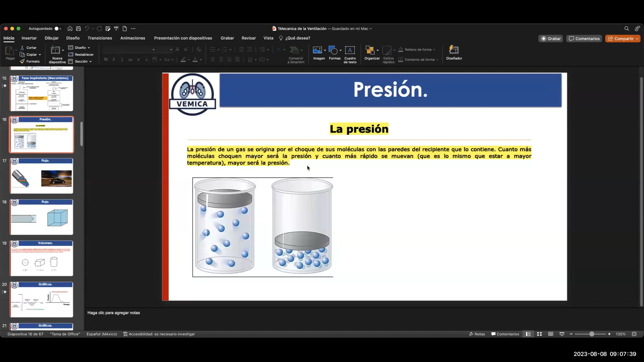Toggle underline S formatting
Screen dimensions: 644x362
pos(122,59)
